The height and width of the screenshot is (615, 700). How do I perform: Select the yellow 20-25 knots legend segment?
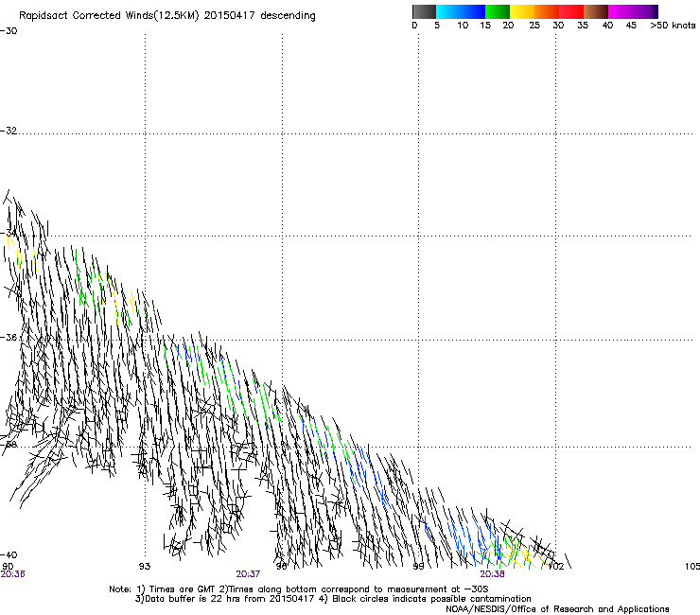pos(522,11)
